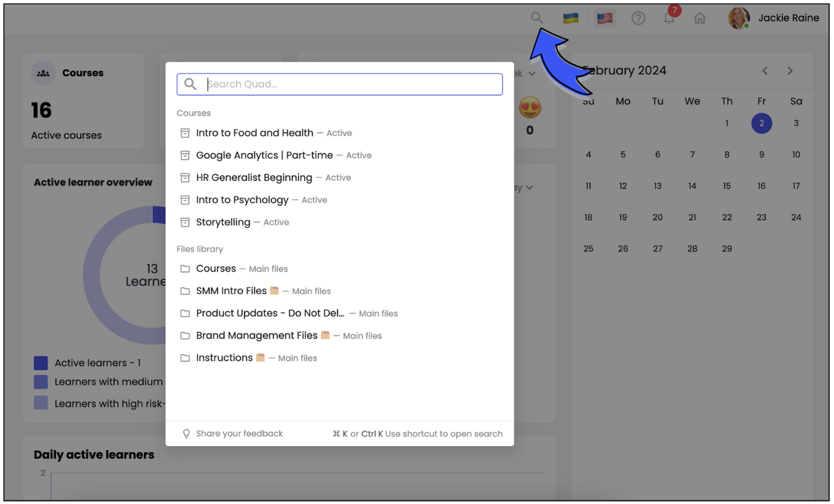Click Active learners - 1 legend label
This screenshot has height=504, width=834.
(x=98, y=363)
